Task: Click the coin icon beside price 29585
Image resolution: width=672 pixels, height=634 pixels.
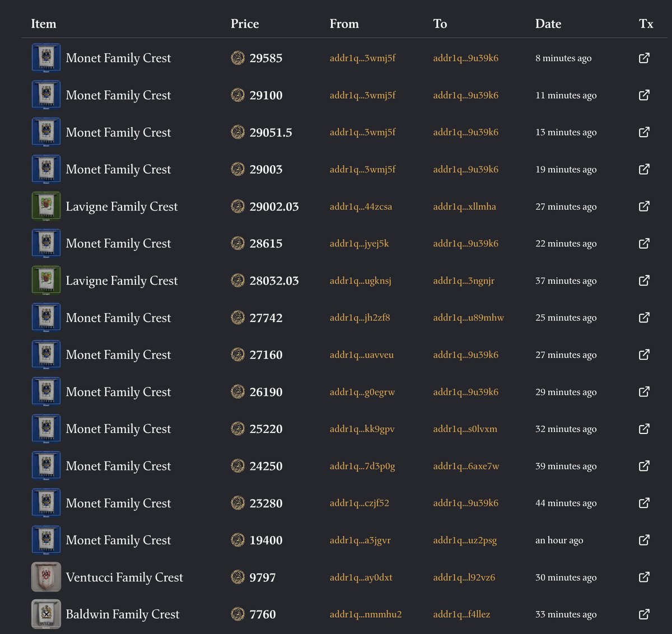Action: click(x=238, y=58)
